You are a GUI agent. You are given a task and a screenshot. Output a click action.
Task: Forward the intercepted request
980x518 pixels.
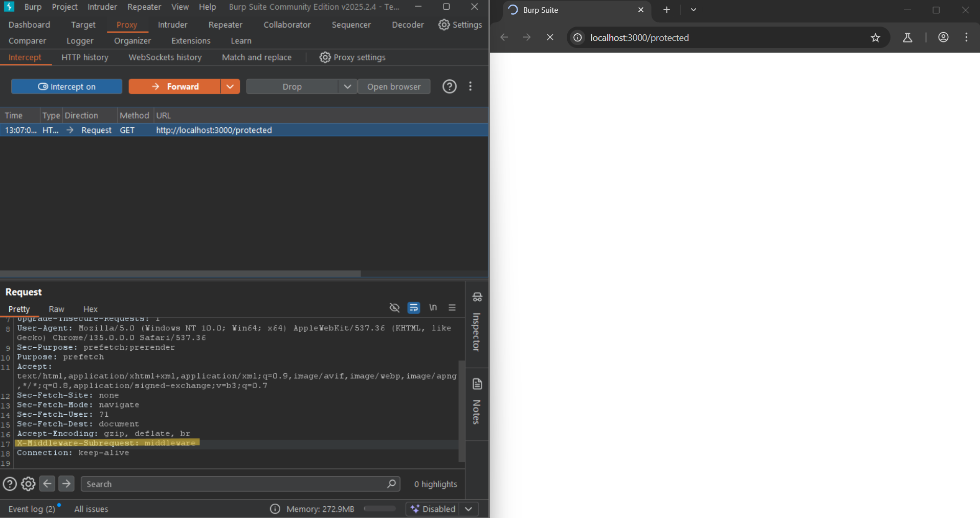coord(175,86)
